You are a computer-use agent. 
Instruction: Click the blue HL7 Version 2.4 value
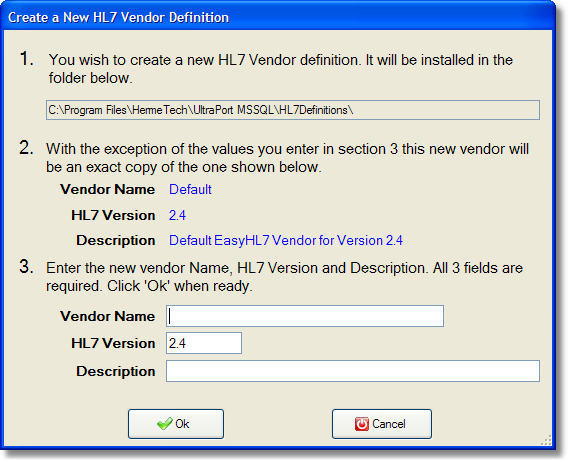[177, 216]
